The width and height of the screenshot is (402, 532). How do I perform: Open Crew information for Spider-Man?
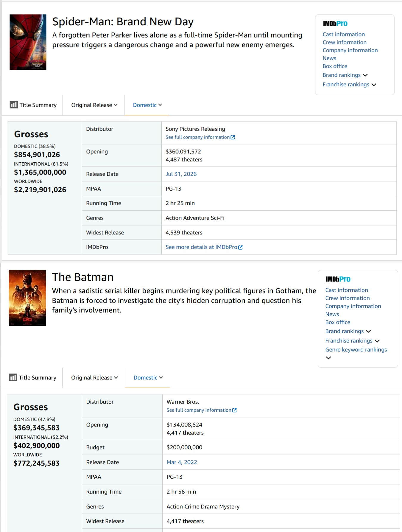pos(345,42)
